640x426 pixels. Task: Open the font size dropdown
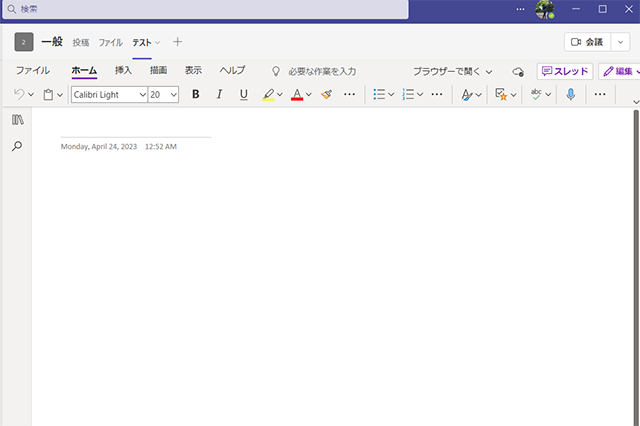pos(174,95)
